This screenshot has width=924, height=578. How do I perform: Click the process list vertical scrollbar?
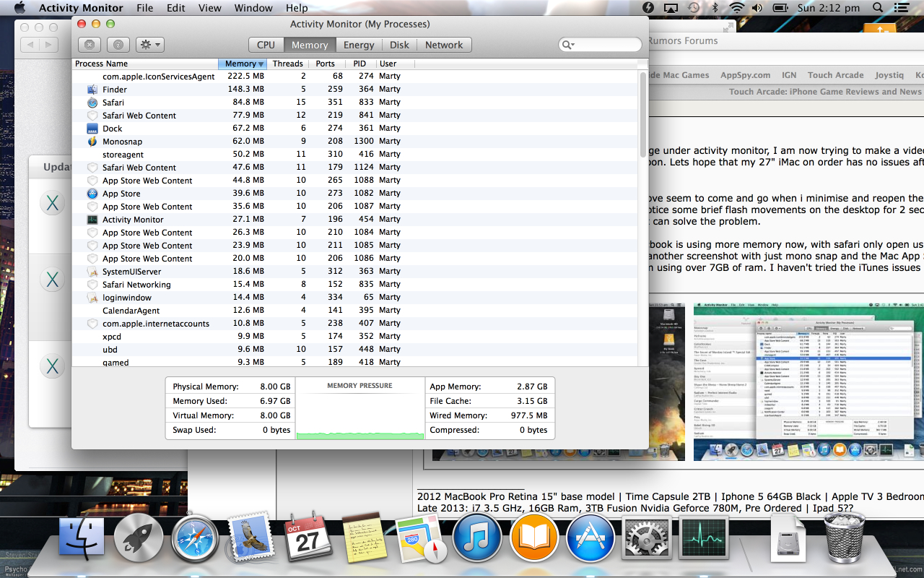[642, 114]
